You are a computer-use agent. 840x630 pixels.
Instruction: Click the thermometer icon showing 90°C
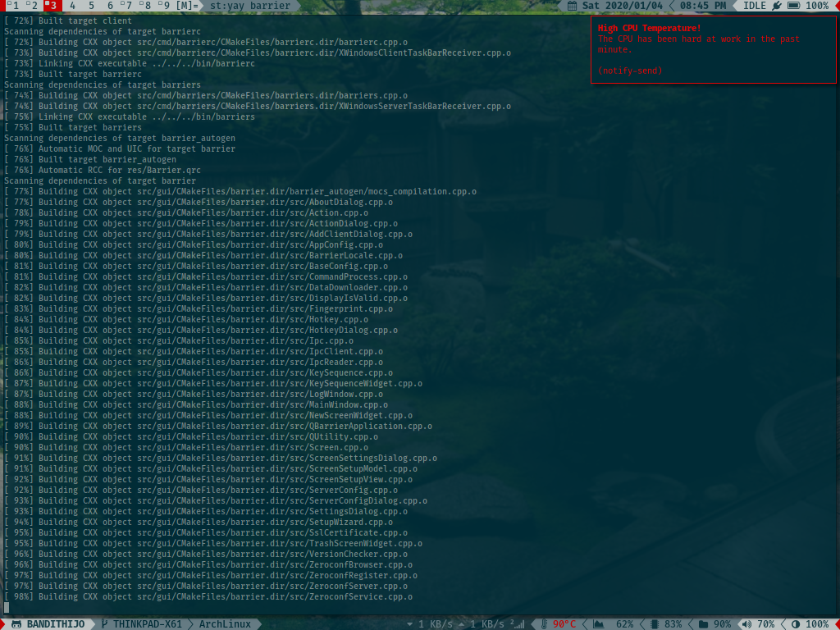click(545, 624)
